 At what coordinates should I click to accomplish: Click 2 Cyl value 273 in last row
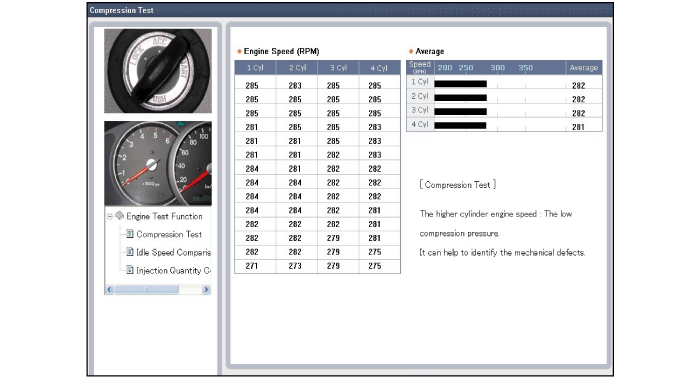point(295,266)
